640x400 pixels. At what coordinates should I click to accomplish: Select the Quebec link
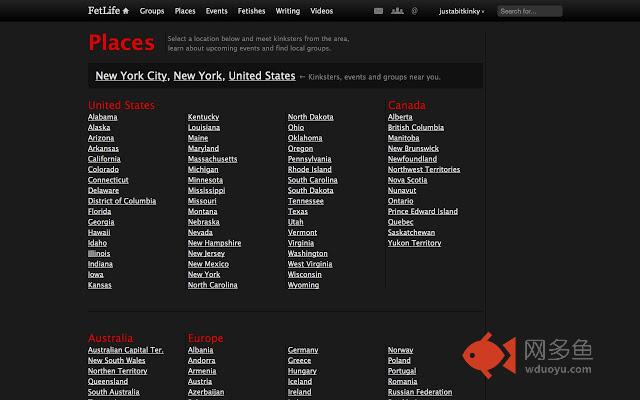pyautogui.click(x=400, y=222)
